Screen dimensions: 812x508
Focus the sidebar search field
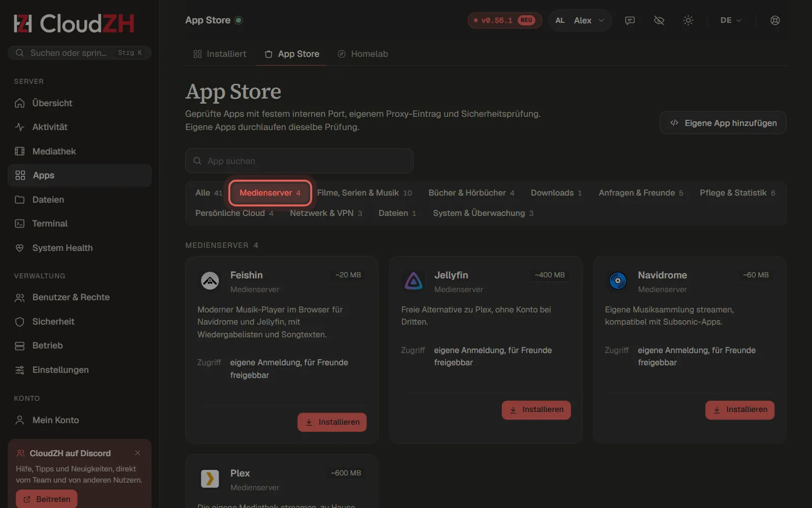[80, 53]
